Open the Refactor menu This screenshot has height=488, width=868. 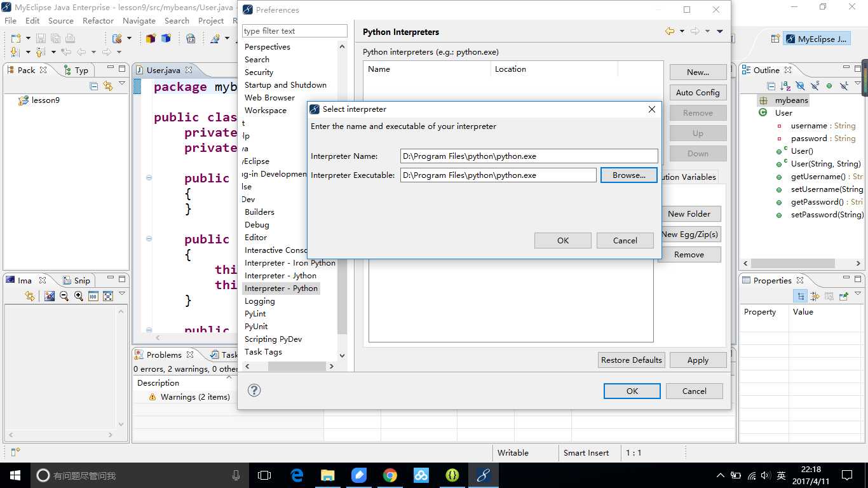point(98,20)
